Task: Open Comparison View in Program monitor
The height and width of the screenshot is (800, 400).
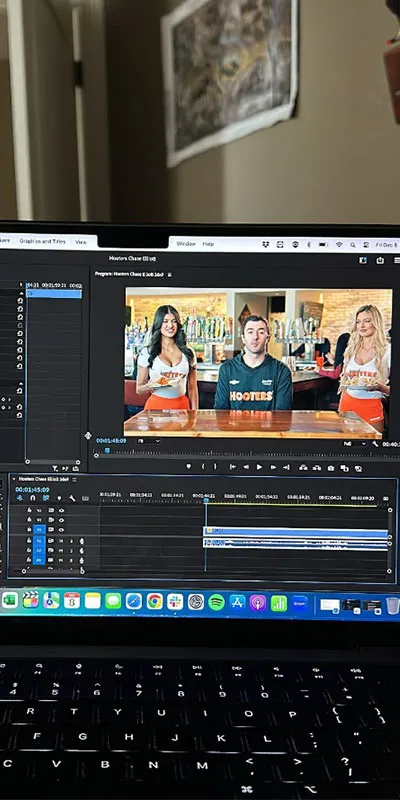Action: (x=344, y=468)
